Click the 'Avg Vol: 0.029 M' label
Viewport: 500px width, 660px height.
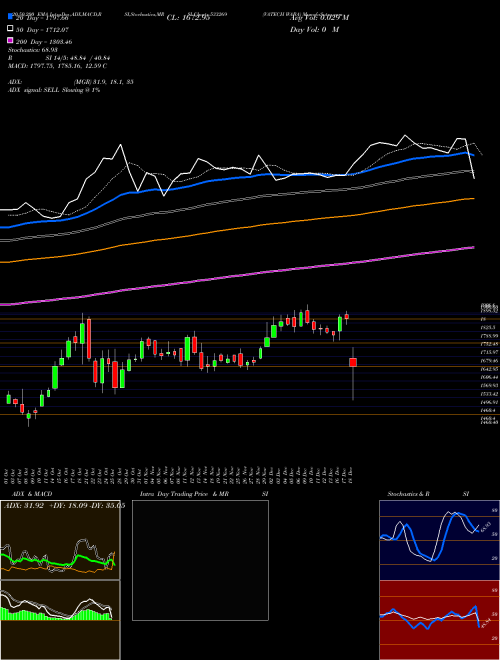click(x=319, y=18)
